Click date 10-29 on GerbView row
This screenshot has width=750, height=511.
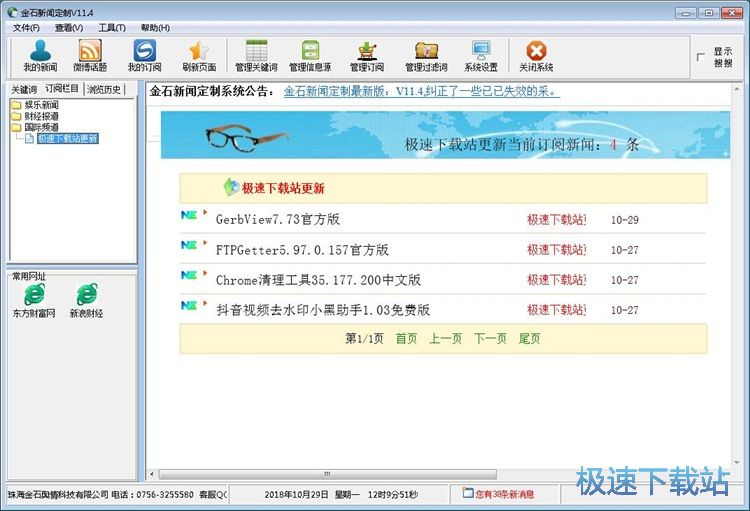pos(625,220)
